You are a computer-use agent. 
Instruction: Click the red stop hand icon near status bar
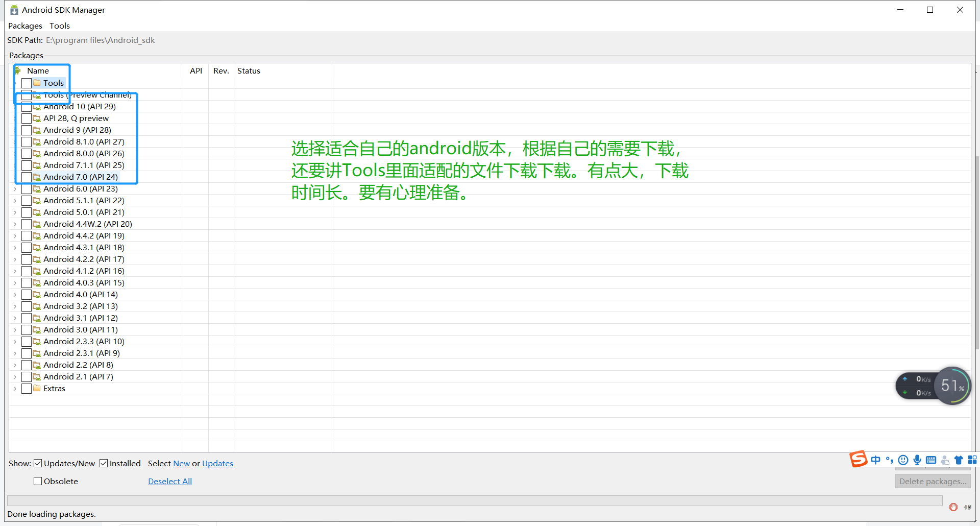(952, 507)
